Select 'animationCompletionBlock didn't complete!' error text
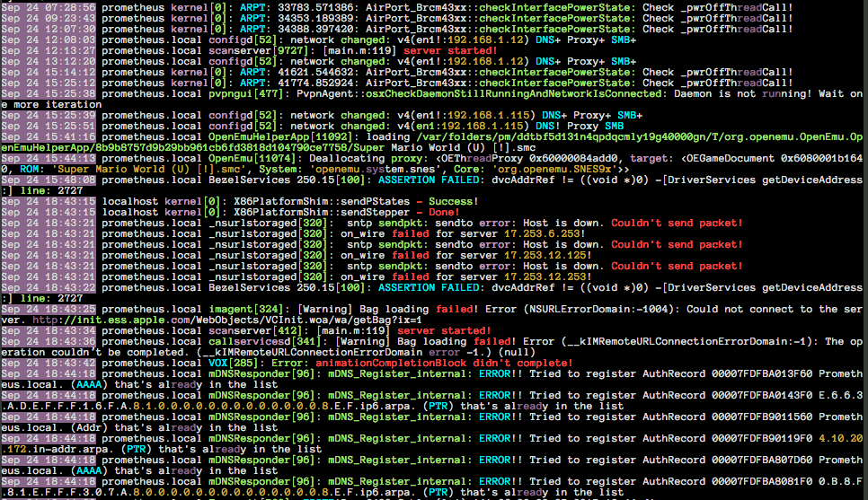The width and height of the screenshot is (868, 500). tap(444, 364)
